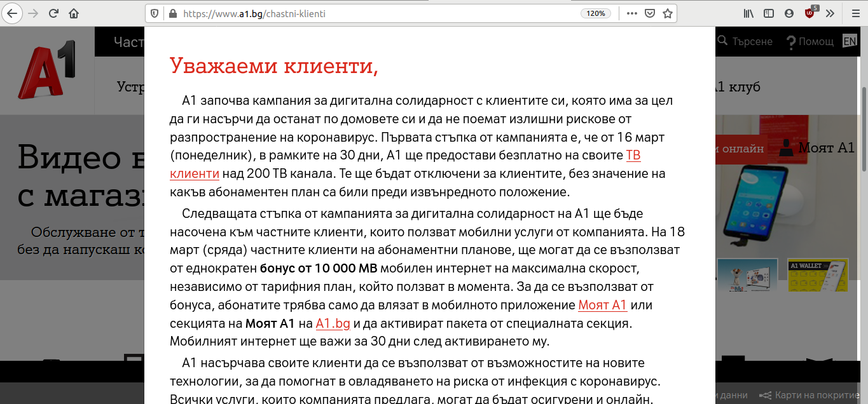Open the Firefox hamburger menu

[855, 13]
